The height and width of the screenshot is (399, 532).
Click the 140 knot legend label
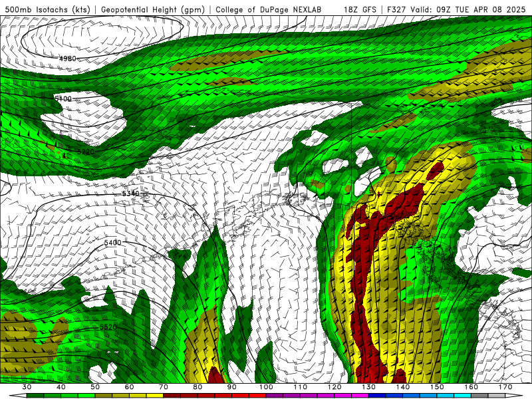[403, 387]
